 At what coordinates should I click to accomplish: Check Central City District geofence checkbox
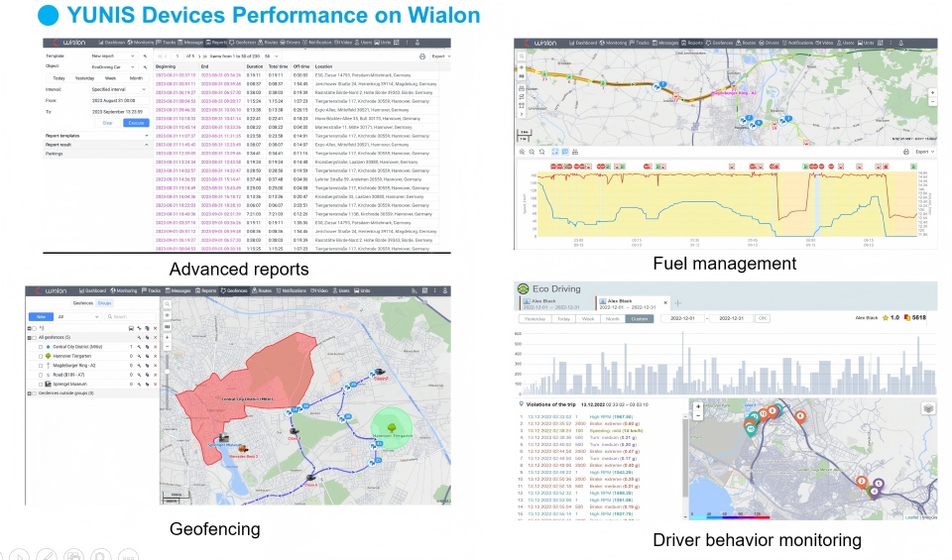tap(41, 347)
